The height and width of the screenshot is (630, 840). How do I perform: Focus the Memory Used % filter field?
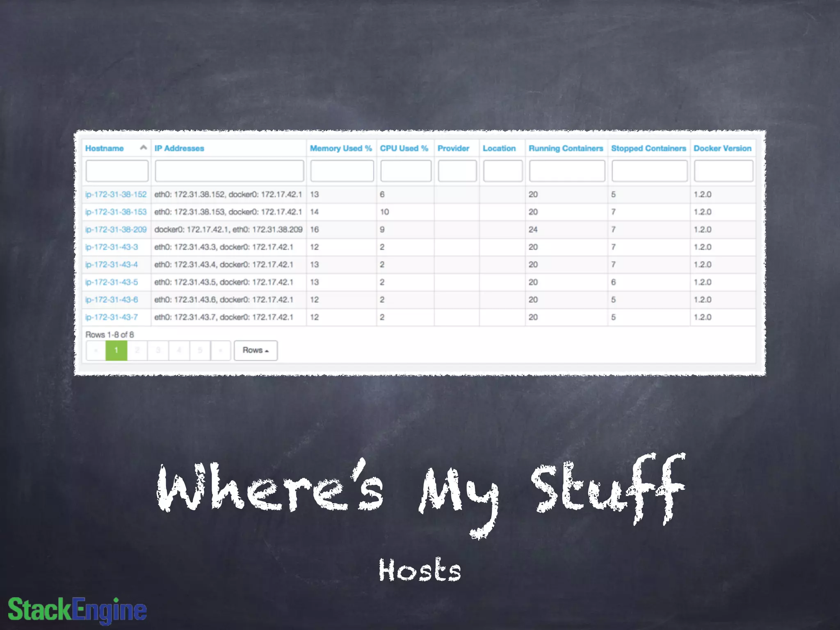(x=342, y=171)
